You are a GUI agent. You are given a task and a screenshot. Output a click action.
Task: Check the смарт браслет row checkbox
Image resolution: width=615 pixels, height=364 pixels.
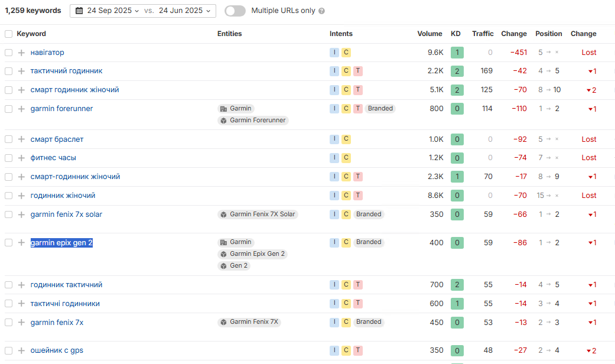pos(9,139)
